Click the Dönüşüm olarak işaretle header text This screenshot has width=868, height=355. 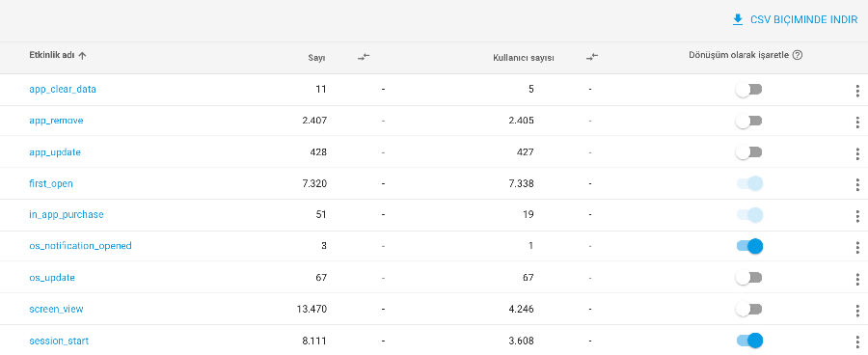[739, 55]
